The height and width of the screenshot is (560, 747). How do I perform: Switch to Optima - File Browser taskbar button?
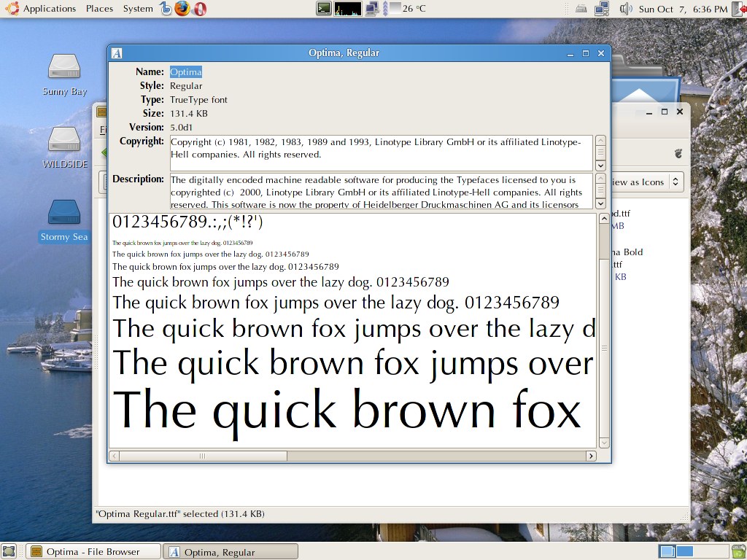[93, 551]
